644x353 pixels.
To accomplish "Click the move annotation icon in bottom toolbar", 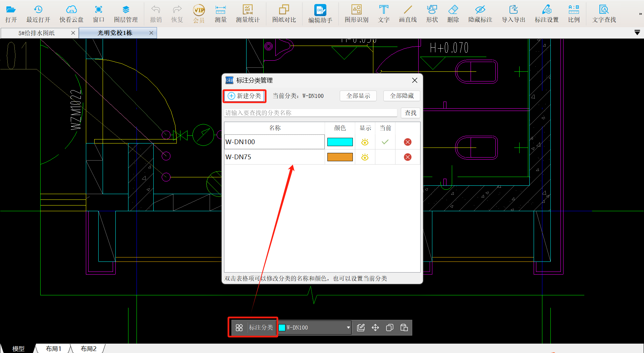I will pos(375,328).
